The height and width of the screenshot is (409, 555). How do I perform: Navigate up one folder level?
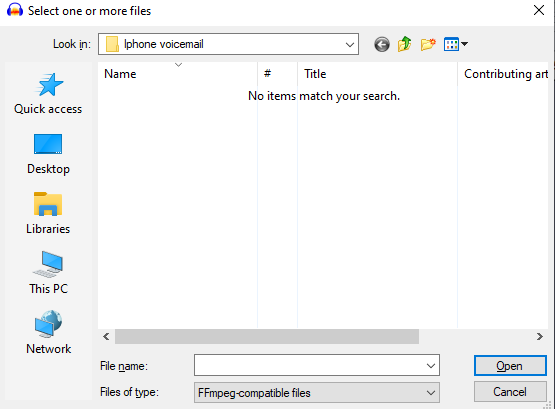click(404, 44)
